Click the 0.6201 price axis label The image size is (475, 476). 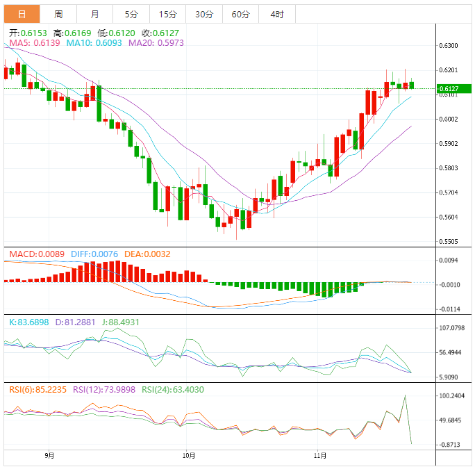pos(449,70)
